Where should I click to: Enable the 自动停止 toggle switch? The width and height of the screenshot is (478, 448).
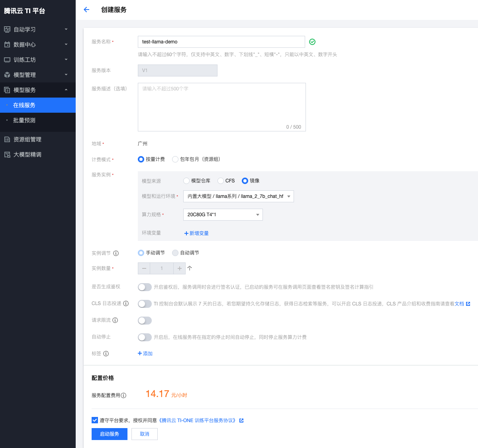click(145, 337)
